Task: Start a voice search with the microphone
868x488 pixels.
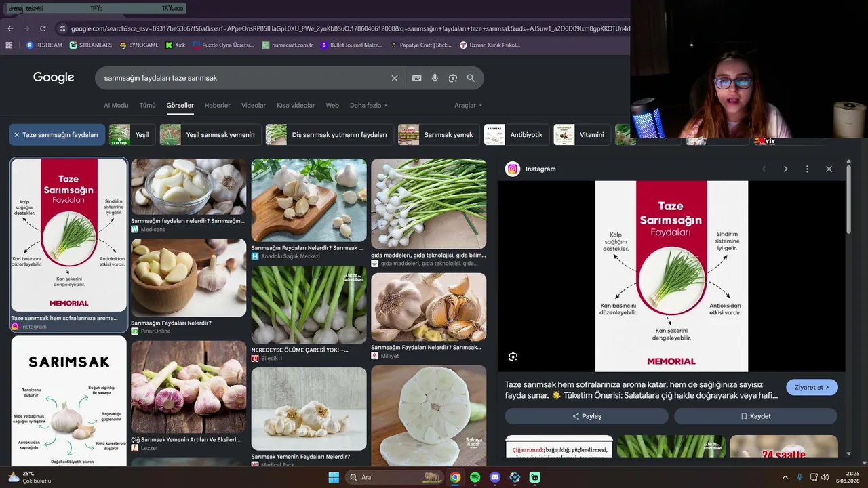Action: click(x=435, y=78)
